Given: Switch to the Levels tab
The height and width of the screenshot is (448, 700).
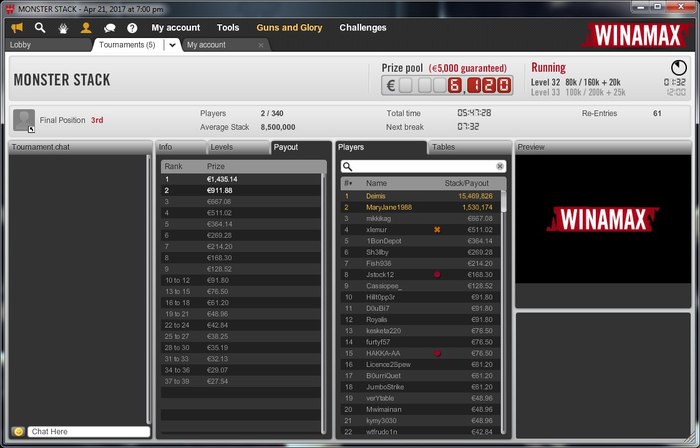Looking at the screenshot, I should click(238, 147).
